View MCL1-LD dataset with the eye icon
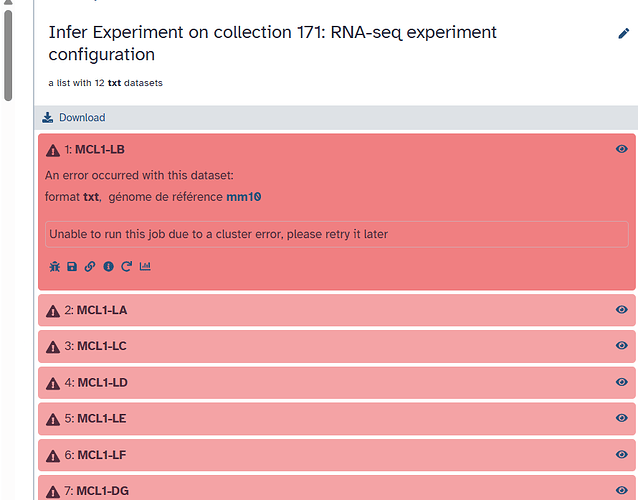638x500 pixels. [621, 382]
